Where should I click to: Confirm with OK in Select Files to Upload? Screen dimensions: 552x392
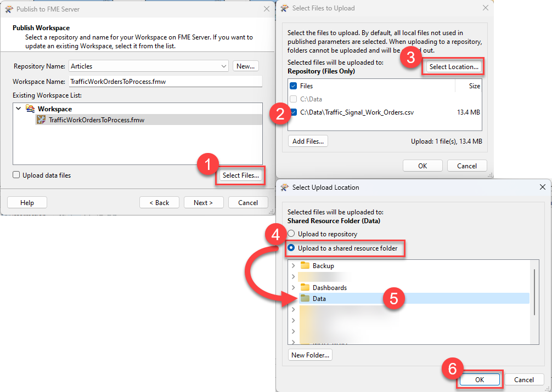point(423,166)
